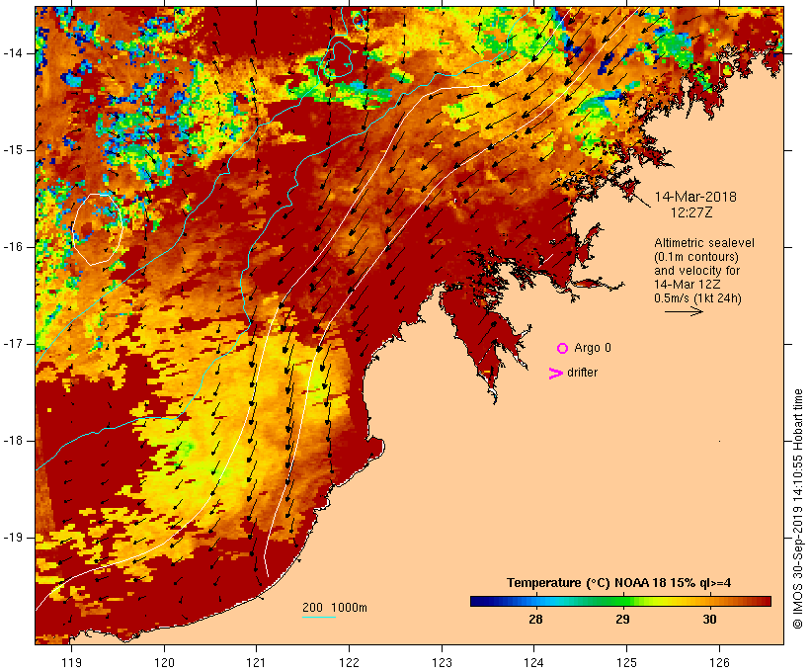Screen dimensions: 810x672
Task: Click the temperature color bar at 30
Action: (709, 601)
